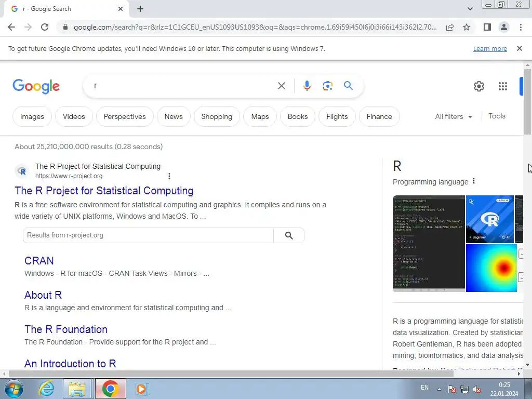Switch to News results

pos(174,116)
